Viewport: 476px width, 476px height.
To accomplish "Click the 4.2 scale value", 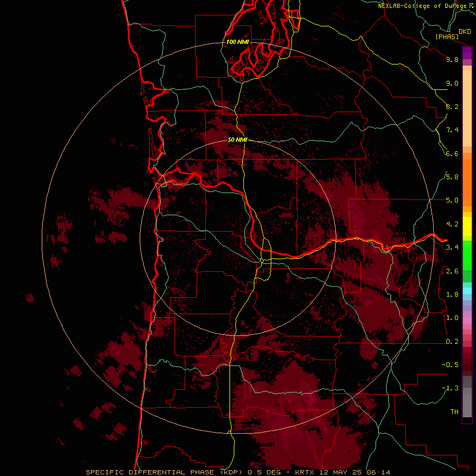I will pyautogui.click(x=452, y=224).
